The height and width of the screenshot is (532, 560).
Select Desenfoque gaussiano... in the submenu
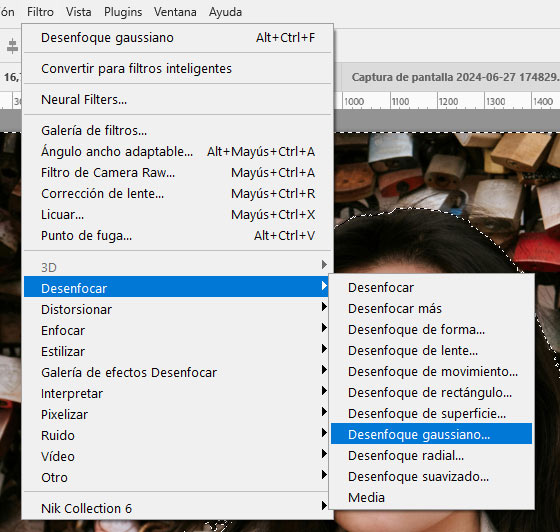(431, 434)
